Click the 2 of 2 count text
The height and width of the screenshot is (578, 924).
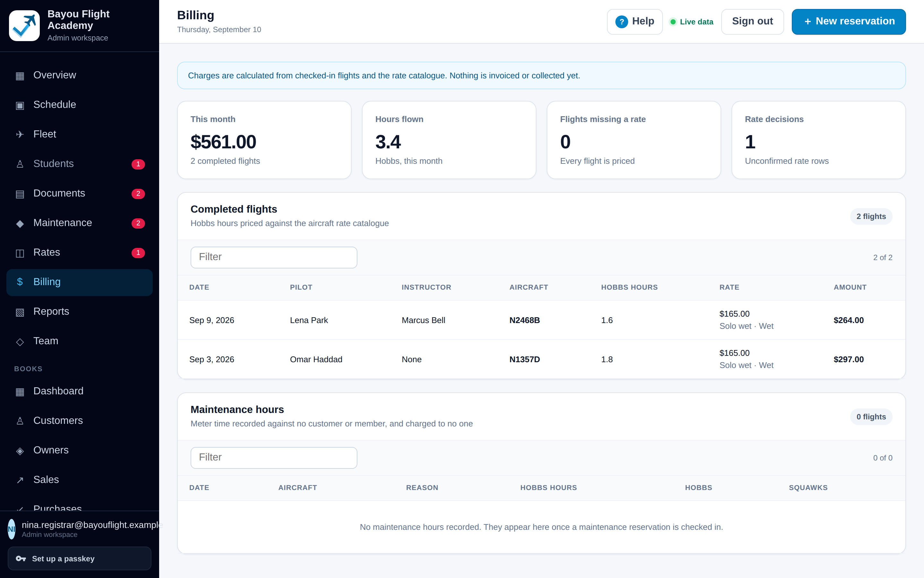882,258
